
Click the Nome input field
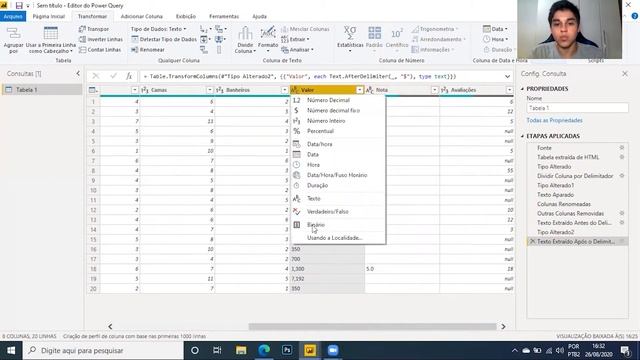[577, 108]
